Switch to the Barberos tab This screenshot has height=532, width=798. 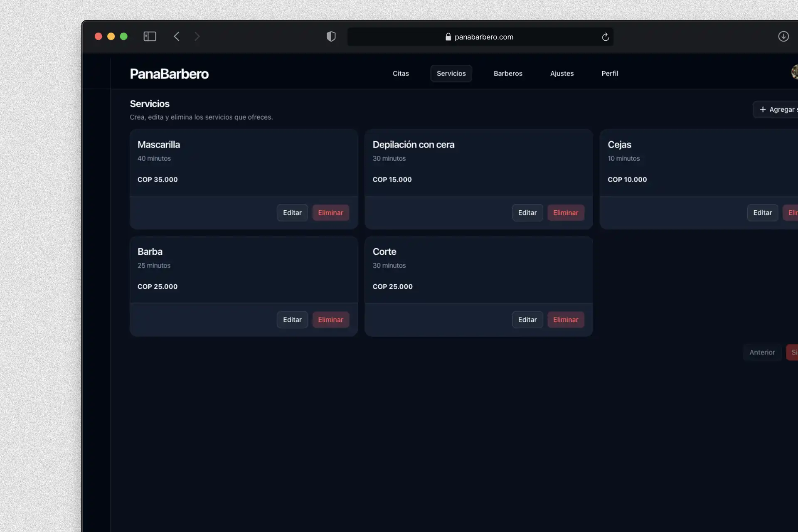(x=508, y=74)
